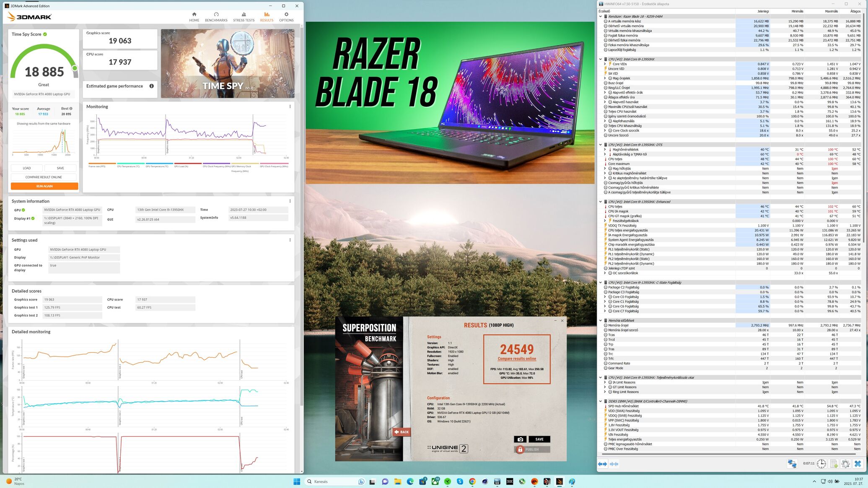Open the STRESS TESTS tab
The image size is (868, 488).
coord(244,17)
